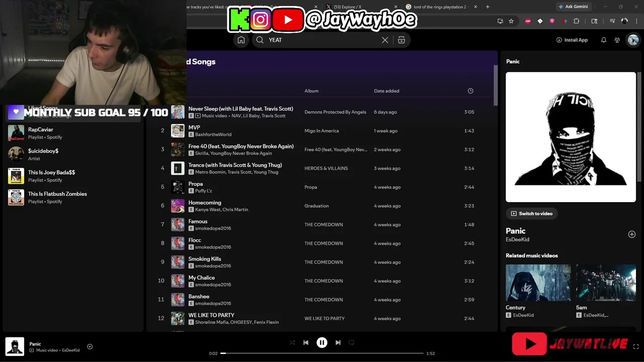Open the HEROES & VILLAINS album link

click(326, 168)
